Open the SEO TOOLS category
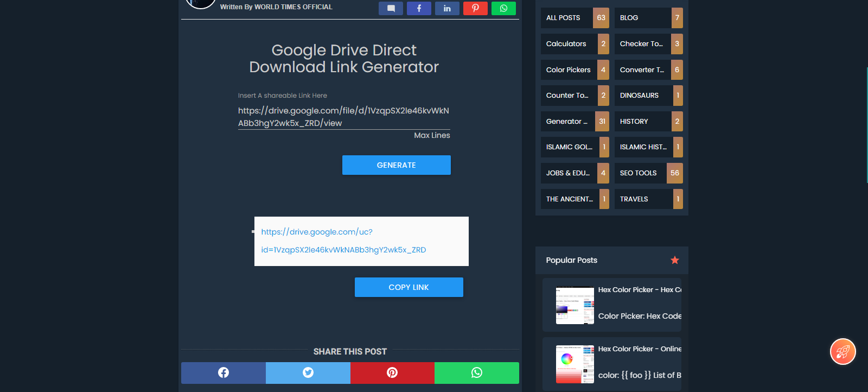This screenshot has width=868, height=392. (x=649, y=173)
